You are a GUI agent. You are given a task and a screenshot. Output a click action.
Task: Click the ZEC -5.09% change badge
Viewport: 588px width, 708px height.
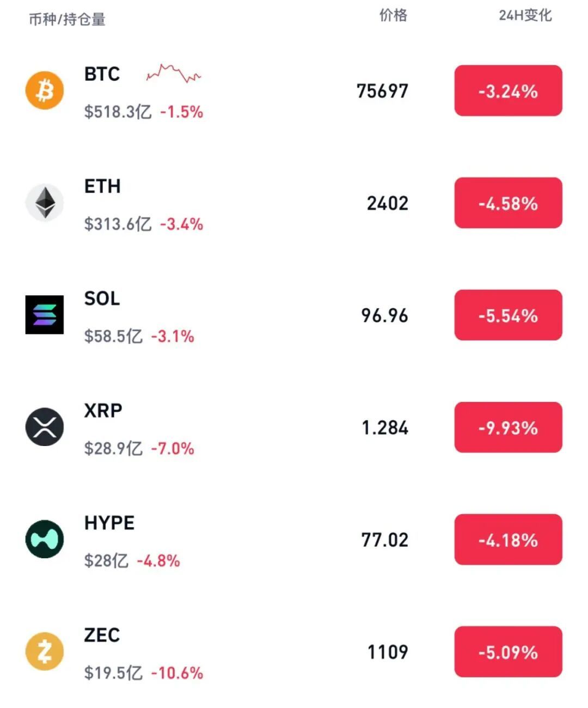pos(508,651)
